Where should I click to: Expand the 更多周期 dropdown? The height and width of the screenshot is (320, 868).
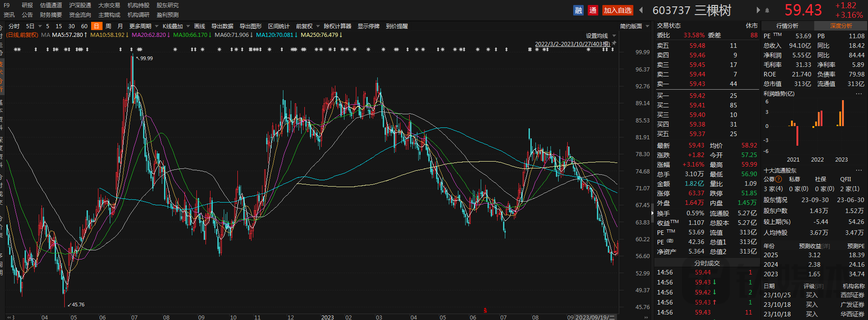click(144, 26)
